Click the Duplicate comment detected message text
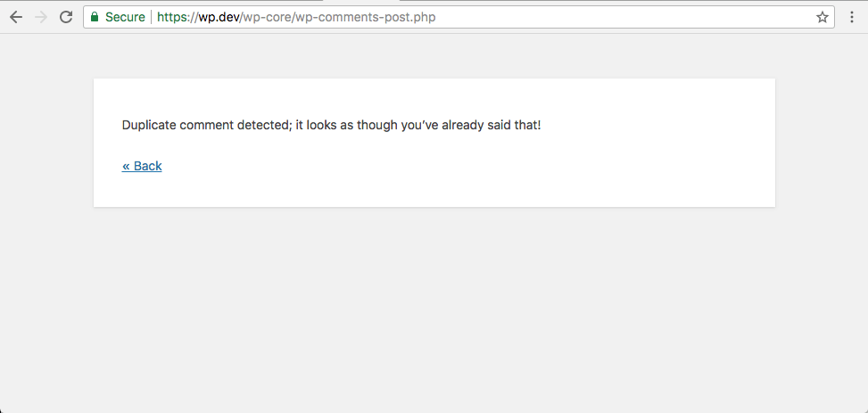Screen dimensions: 868x413 (331, 125)
